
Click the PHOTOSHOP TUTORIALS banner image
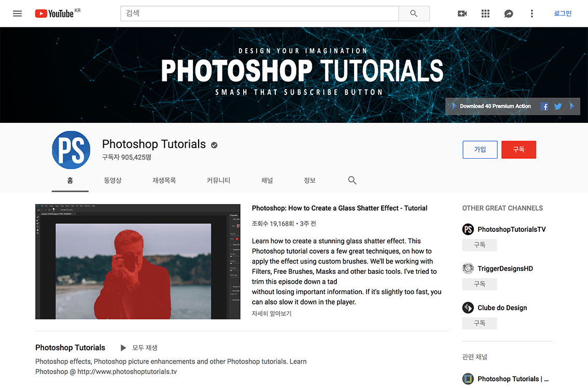click(x=294, y=75)
